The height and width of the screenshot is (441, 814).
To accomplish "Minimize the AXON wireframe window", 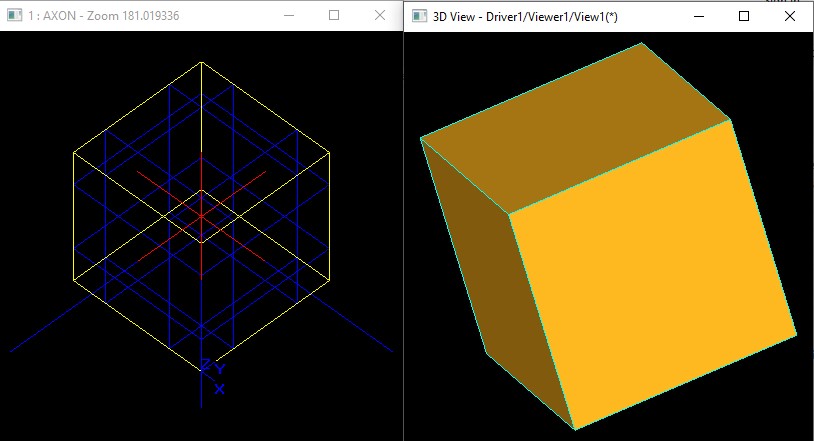I will 288,16.
